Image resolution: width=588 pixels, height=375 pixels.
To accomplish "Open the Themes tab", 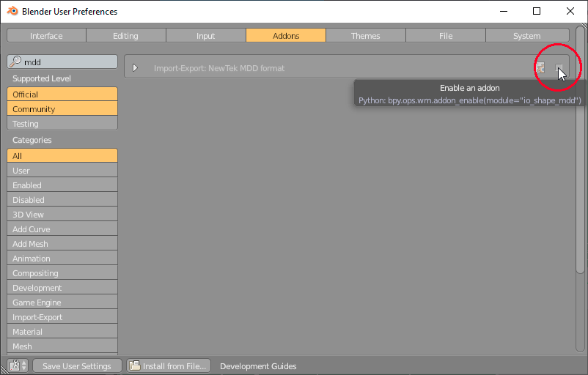I will click(x=366, y=36).
